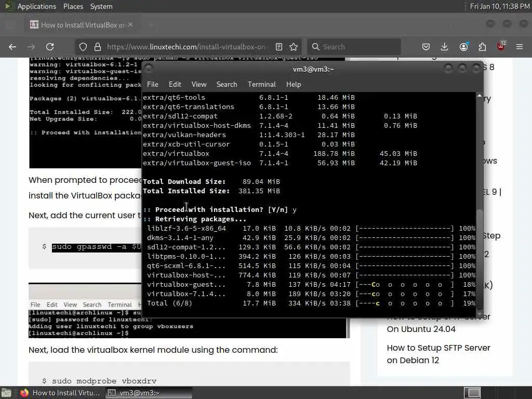
Task: Click extra/vulkan-headers package line
Action: [x=249, y=135]
